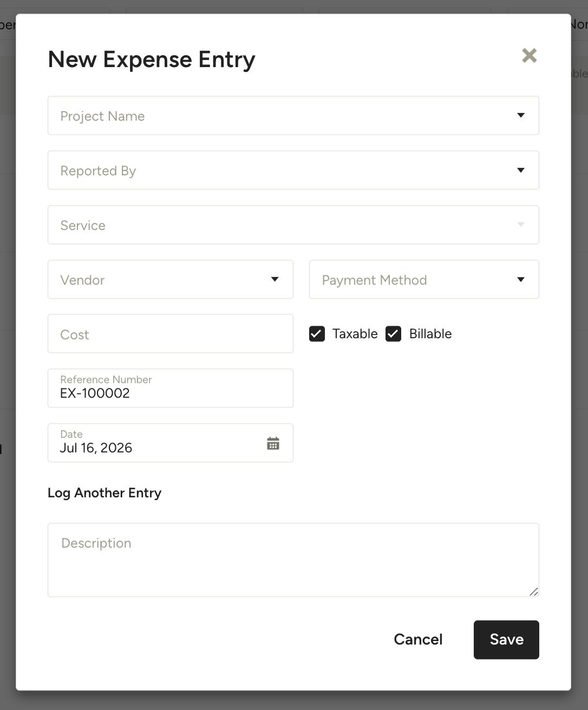
Task: Click the Project Name dropdown arrow
Action: point(520,115)
